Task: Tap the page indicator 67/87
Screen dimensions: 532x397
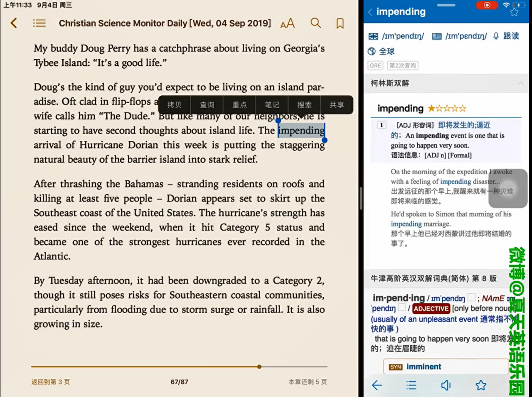Action: pos(179,382)
